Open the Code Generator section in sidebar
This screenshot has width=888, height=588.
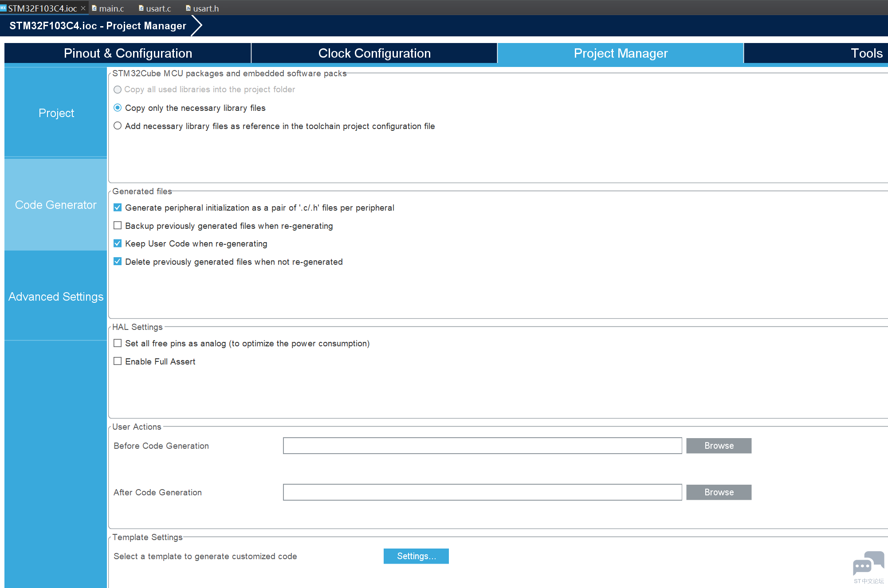click(55, 204)
